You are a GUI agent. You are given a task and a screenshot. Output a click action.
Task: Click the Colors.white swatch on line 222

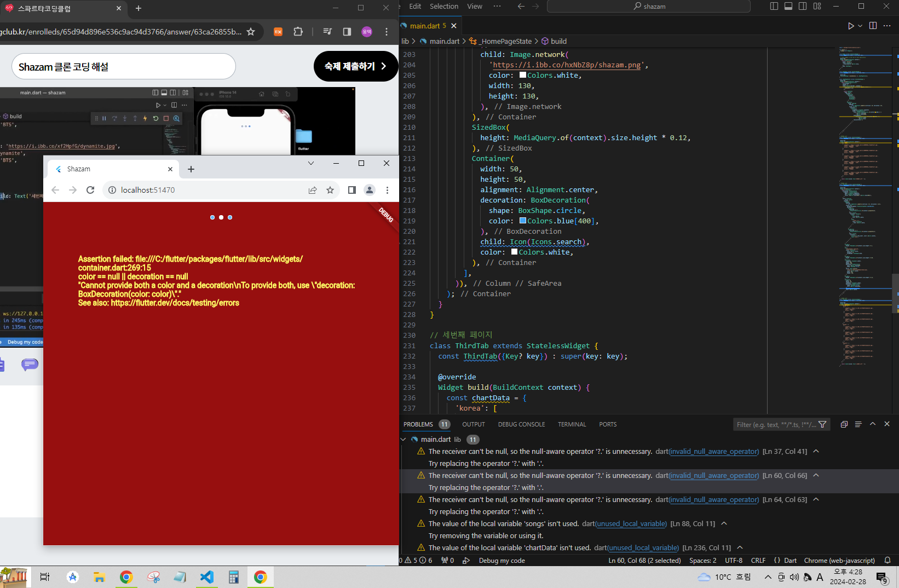point(514,252)
